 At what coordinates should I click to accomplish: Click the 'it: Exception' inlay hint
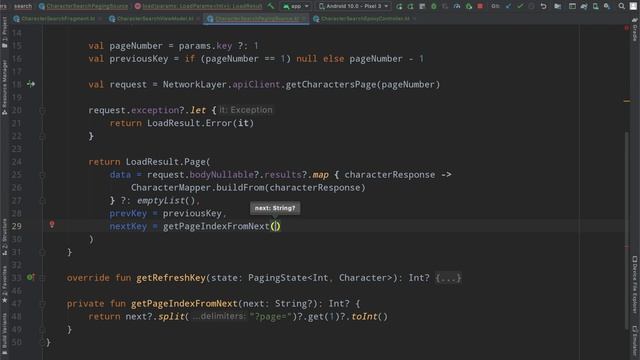pos(246,110)
